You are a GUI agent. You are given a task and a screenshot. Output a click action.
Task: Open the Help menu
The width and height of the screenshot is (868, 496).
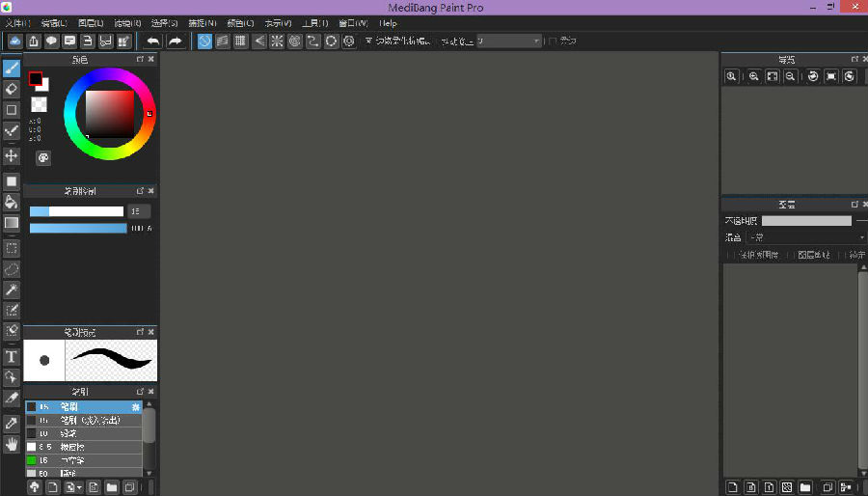pyautogui.click(x=388, y=23)
